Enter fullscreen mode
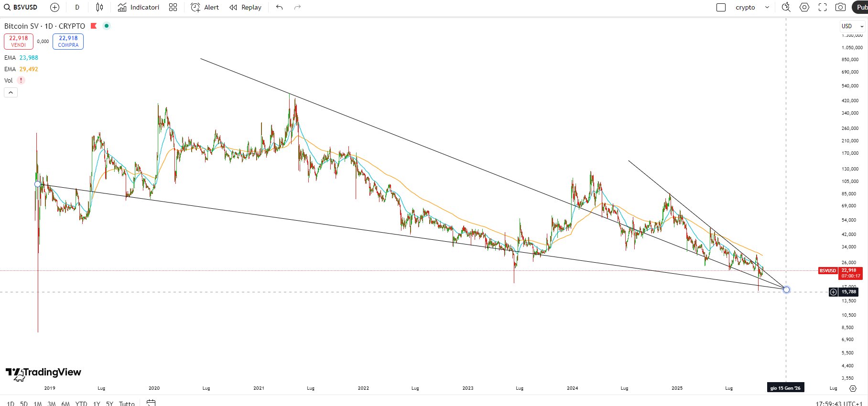Viewport: 868px width, 406px height. pos(823,7)
